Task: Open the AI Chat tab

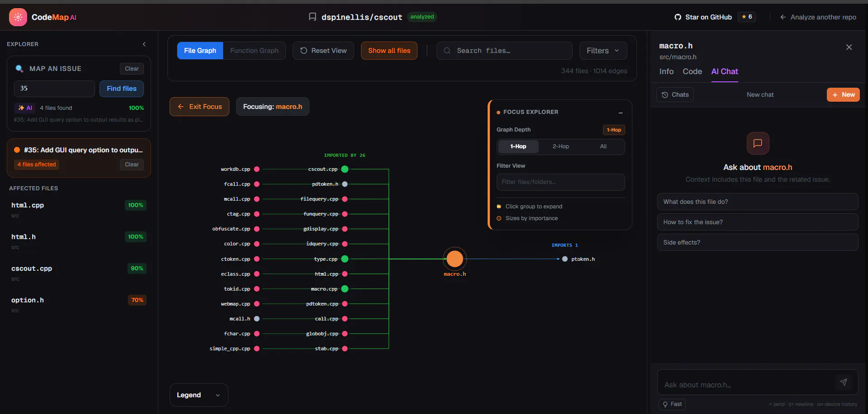Action: coord(725,71)
